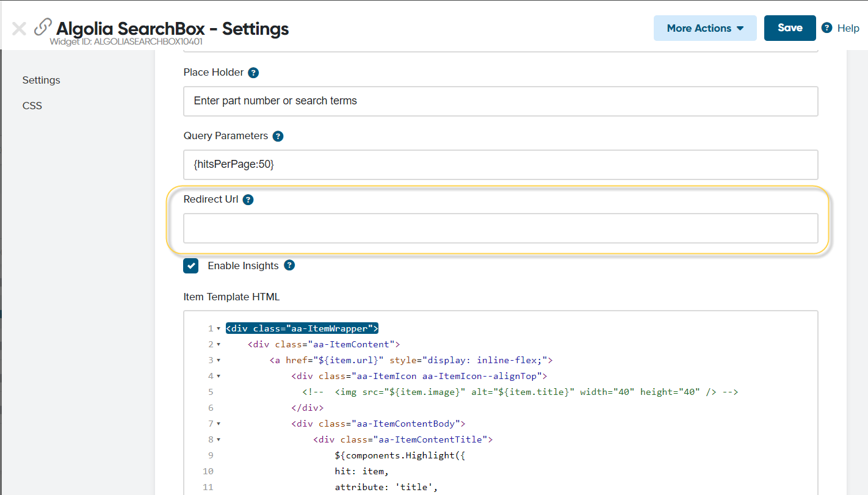Collapse code line 4 fold arrow
Screen dimensions: 868x495
click(x=219, y=376)
